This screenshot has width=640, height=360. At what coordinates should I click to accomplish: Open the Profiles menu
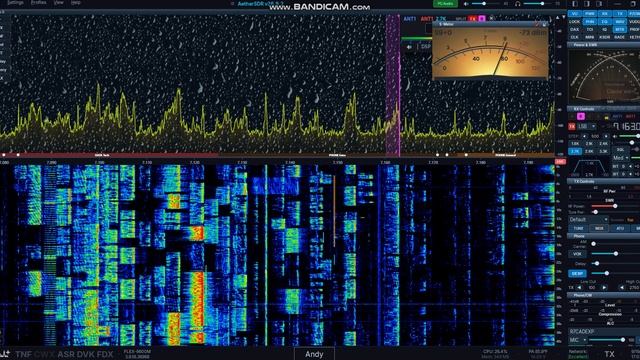(x=38, y=2)
